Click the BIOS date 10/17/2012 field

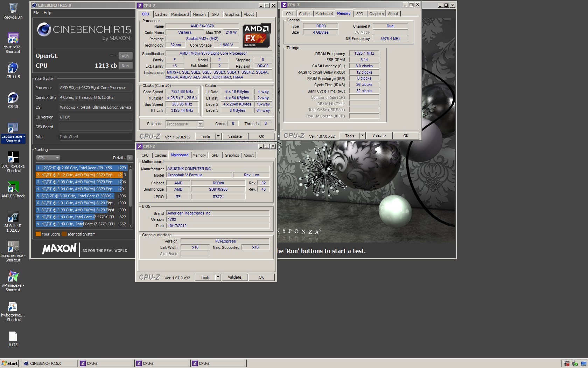click(218, 226)
